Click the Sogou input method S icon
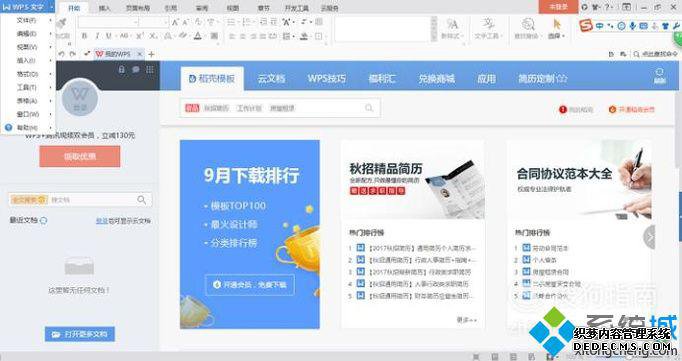 (586, 26)
